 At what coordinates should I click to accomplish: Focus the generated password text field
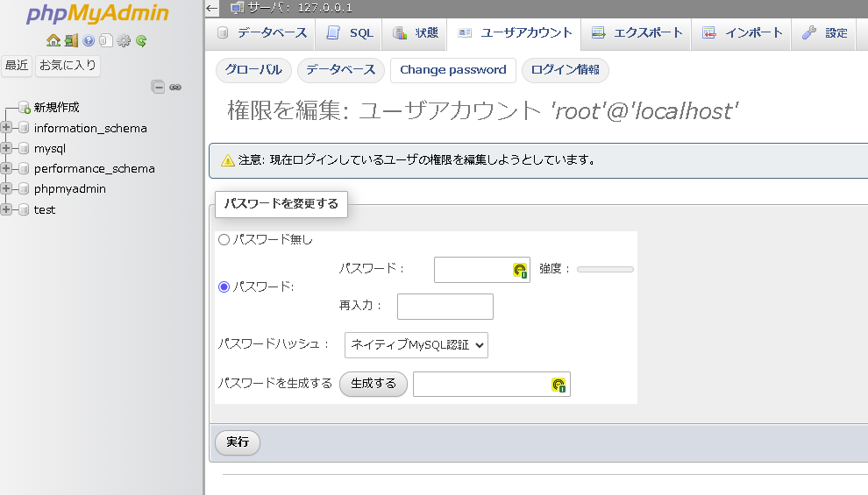click(492, 385)
